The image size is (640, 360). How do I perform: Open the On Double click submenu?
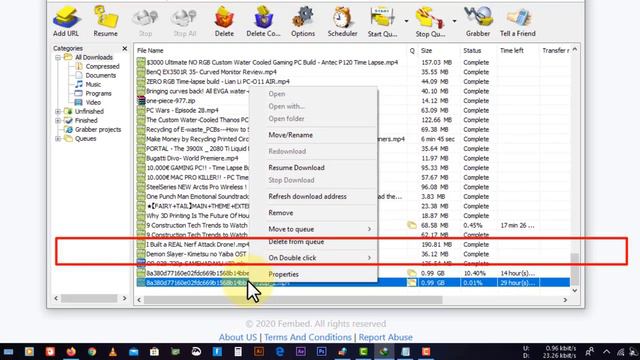(313, 258)
